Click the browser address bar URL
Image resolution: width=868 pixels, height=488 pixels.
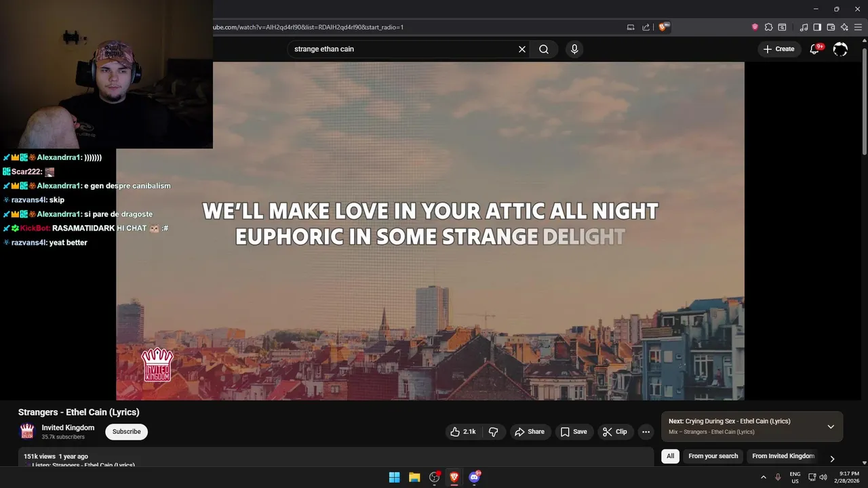coord(309,27)
